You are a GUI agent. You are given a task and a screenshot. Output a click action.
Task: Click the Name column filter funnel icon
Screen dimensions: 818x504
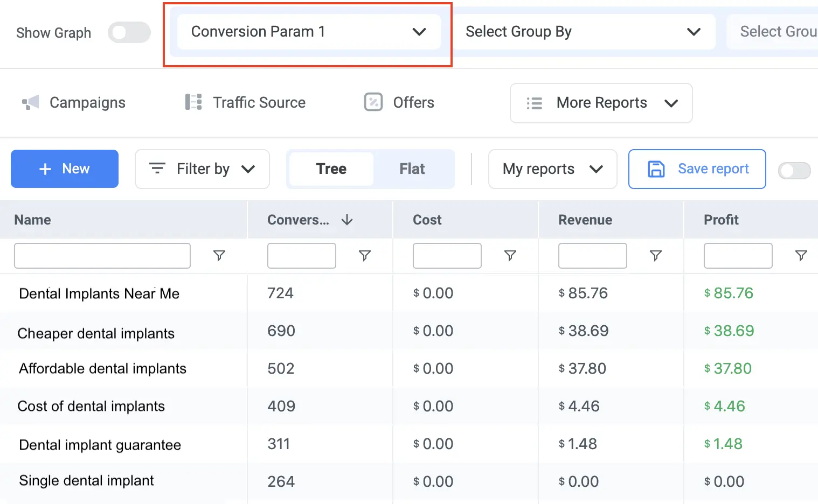tap(219, 256)
